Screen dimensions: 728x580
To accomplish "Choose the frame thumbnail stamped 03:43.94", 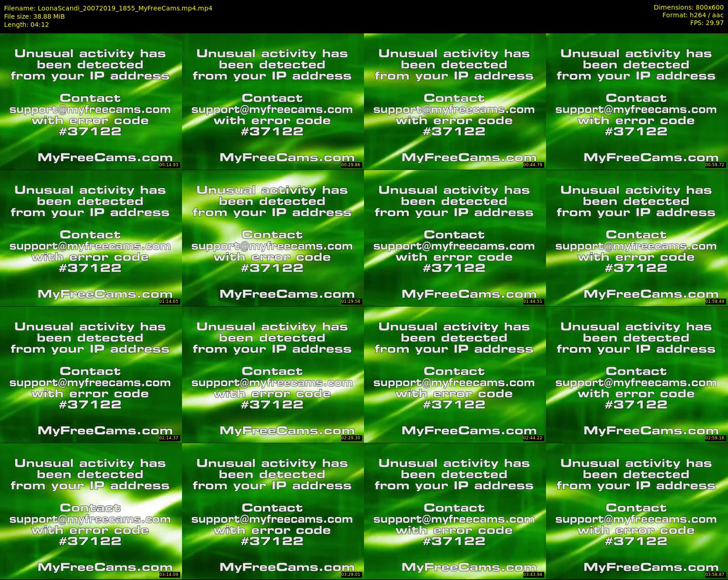I will coord(455,511).
